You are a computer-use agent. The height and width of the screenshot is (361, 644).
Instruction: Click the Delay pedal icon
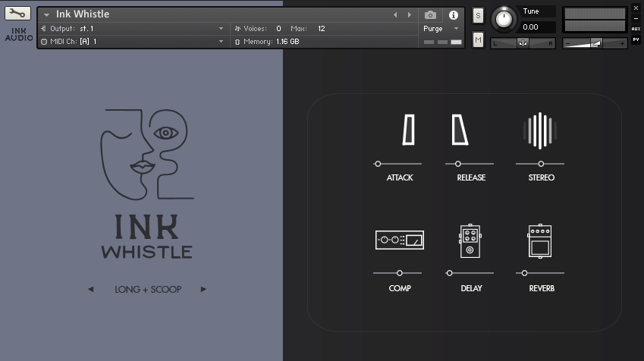[470, 241]
